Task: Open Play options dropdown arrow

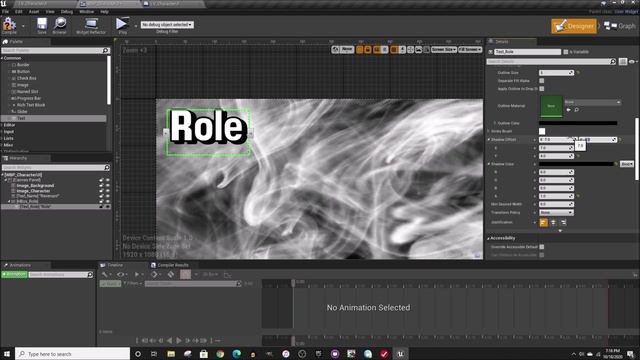Action: [x=136, y=26]
